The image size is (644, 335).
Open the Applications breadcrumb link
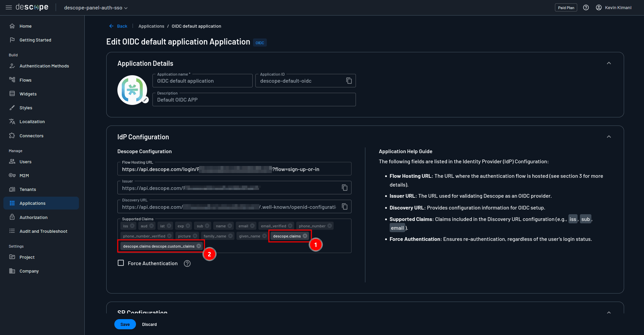pyautogui.click(x=151, y=26)
